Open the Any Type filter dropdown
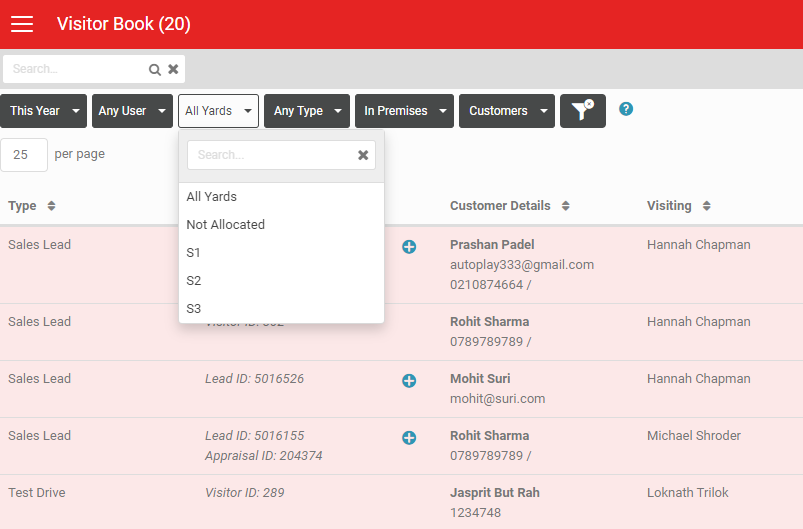The width and height of the screenshot is (803, 529). point(307,111)
